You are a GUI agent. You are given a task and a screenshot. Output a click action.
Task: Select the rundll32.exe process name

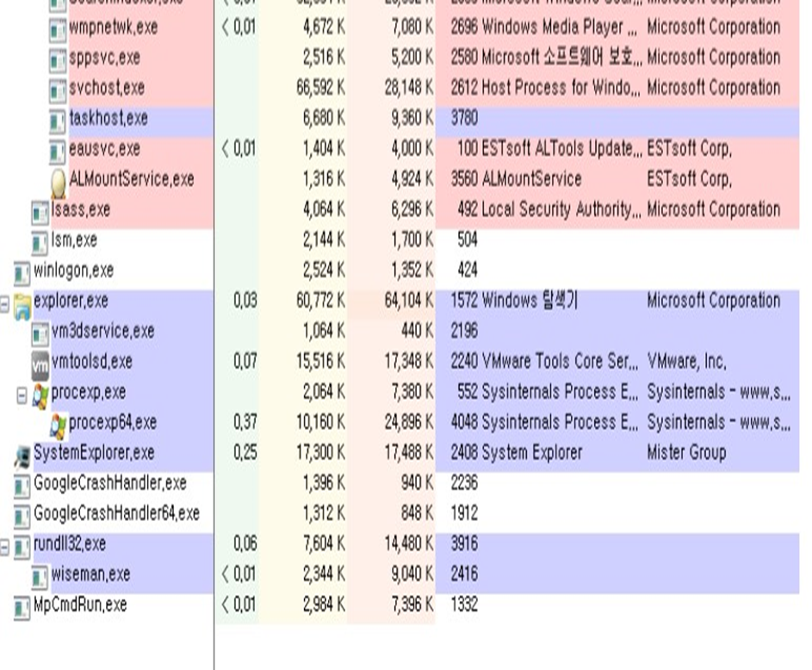coord(70,544)
